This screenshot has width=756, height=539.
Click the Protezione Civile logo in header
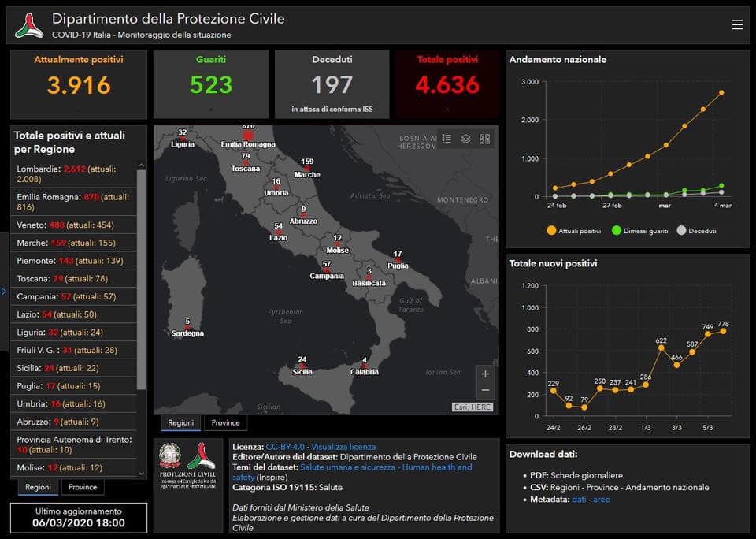point(30,25)
